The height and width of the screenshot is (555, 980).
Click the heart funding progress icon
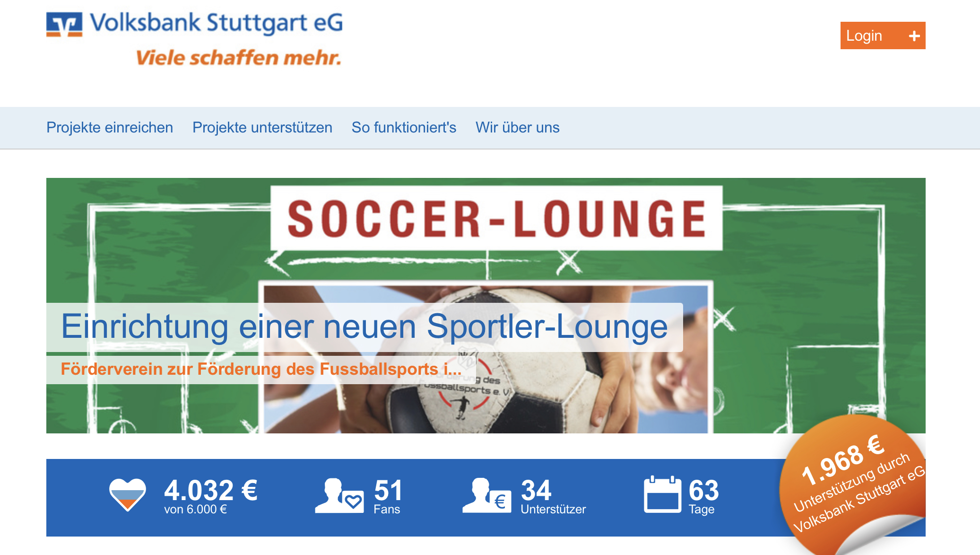point(128,494)
